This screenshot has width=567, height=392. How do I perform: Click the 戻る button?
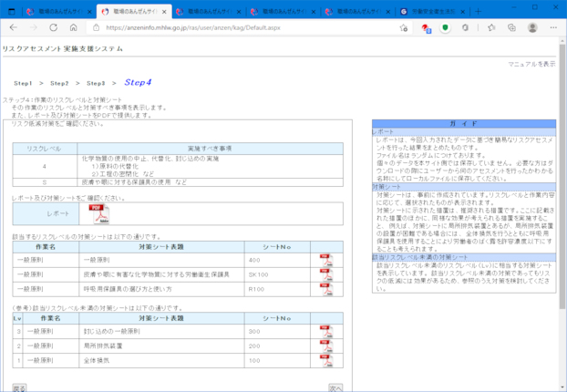point(19,388)
